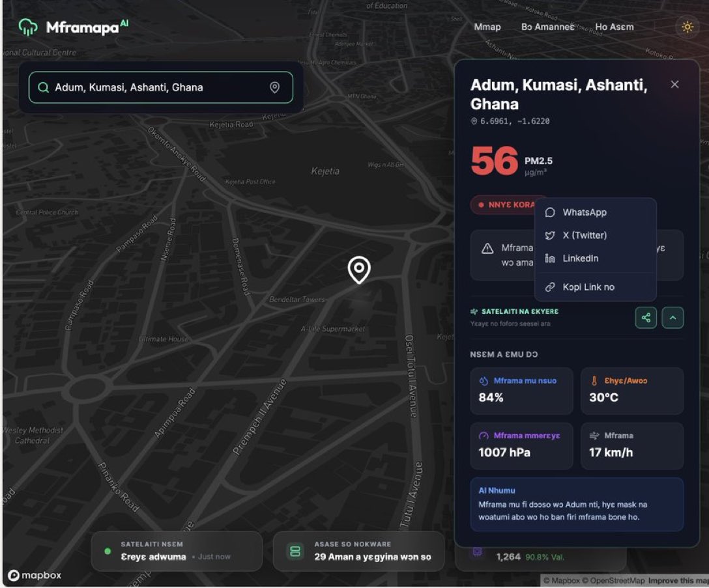The image size is (709, 588).
Task: Click the Mframa mu nsuo 84% card
Action: 521,391
